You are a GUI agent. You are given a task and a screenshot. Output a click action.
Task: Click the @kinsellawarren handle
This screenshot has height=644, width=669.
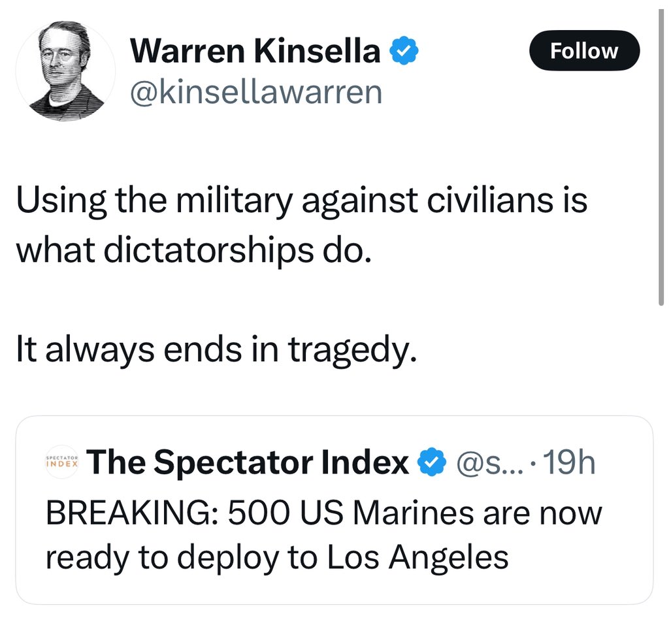(x=256, y=91)
